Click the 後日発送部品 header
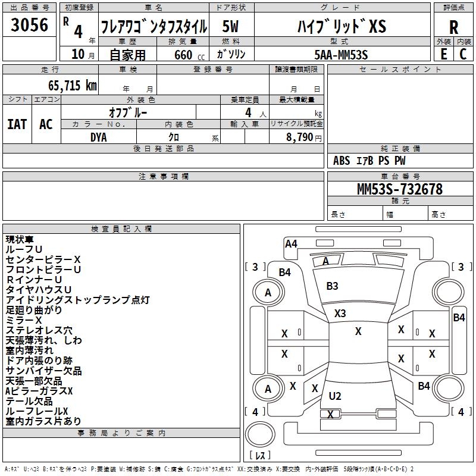 [163, 148]
